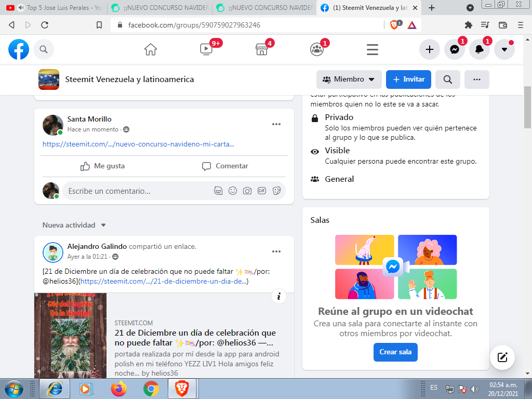Image resolution: width=532 pixels, height=399 pixels.
Task: Open Alejandro Galindo post options menu
Action: 276,251
